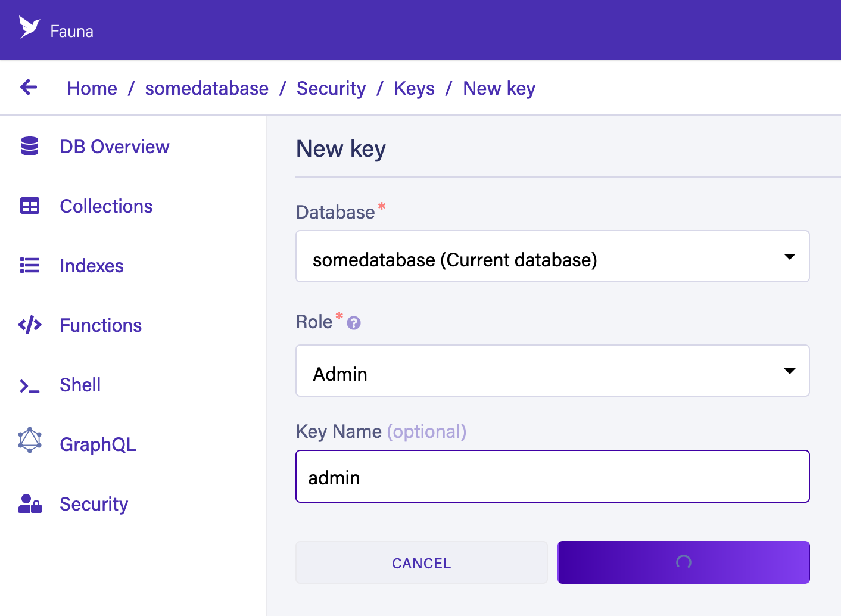Click the Role help question-mark icon
This screenshot has width=841, height=616.
[354, 323]
